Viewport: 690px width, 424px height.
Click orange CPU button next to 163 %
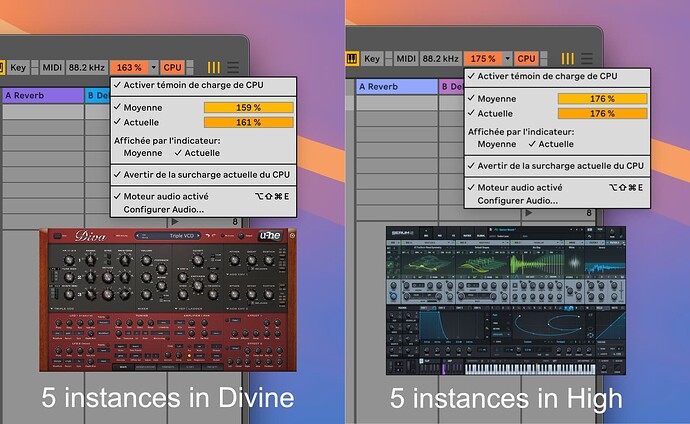coord(172,67)
